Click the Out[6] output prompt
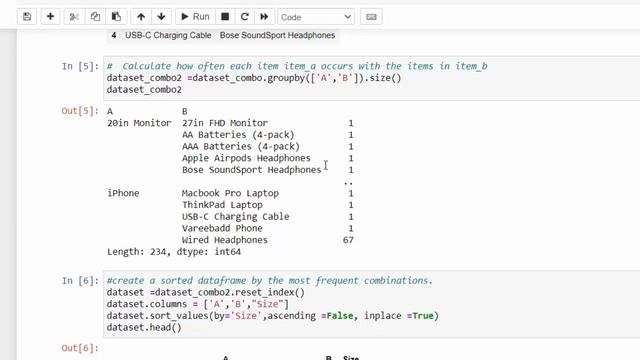 pyautogui.click(x=80, y=348)
